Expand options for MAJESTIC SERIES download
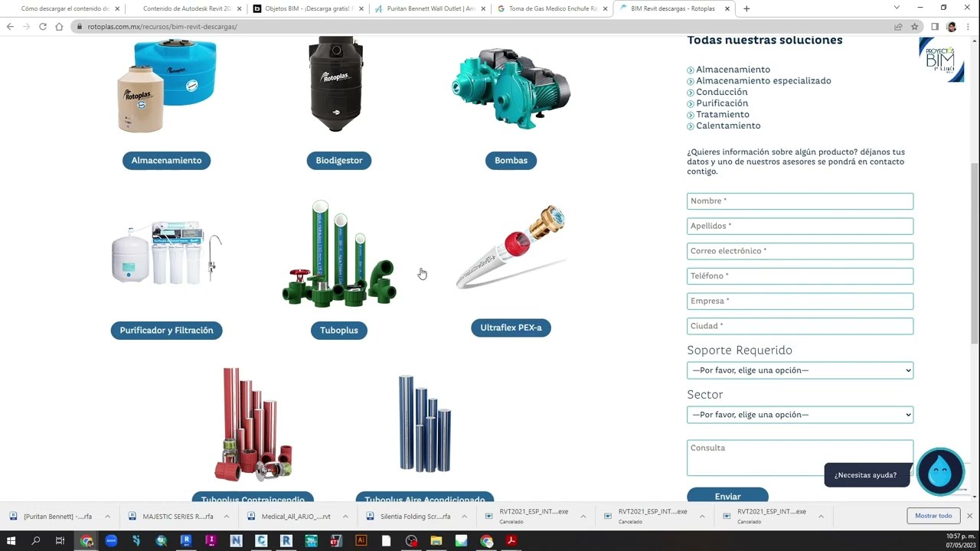Viewport: 980px width, 551px height. (227, 517)
